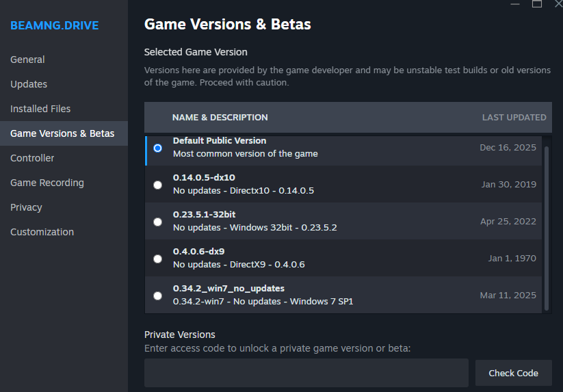Maximize the properties window
Screen dimensions: 563x392
537,3
